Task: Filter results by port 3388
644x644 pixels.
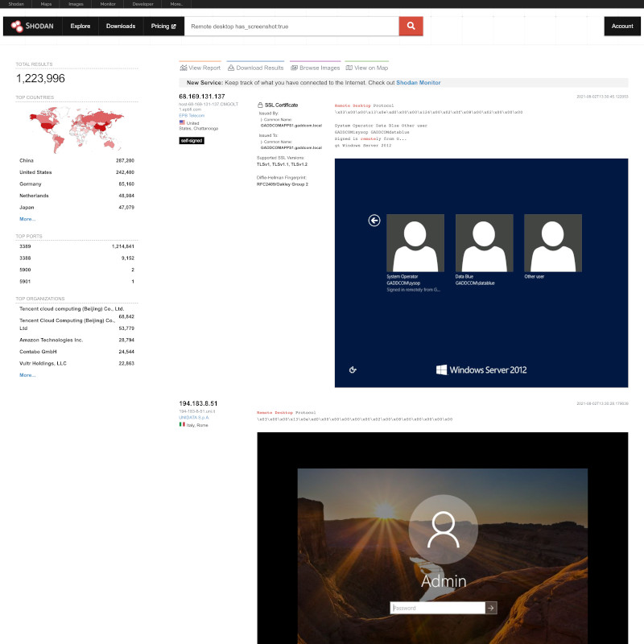Action: pyautogui.click(x=76, y=258)
